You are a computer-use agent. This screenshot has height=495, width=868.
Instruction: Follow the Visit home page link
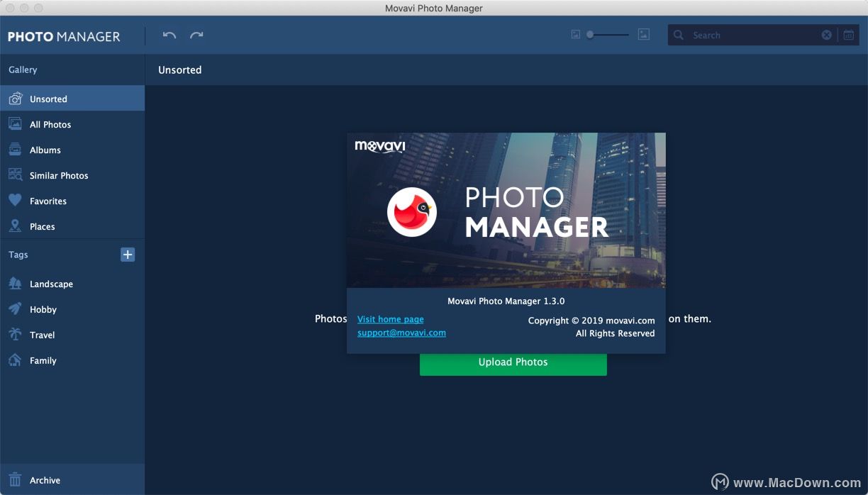click(391, 319)
